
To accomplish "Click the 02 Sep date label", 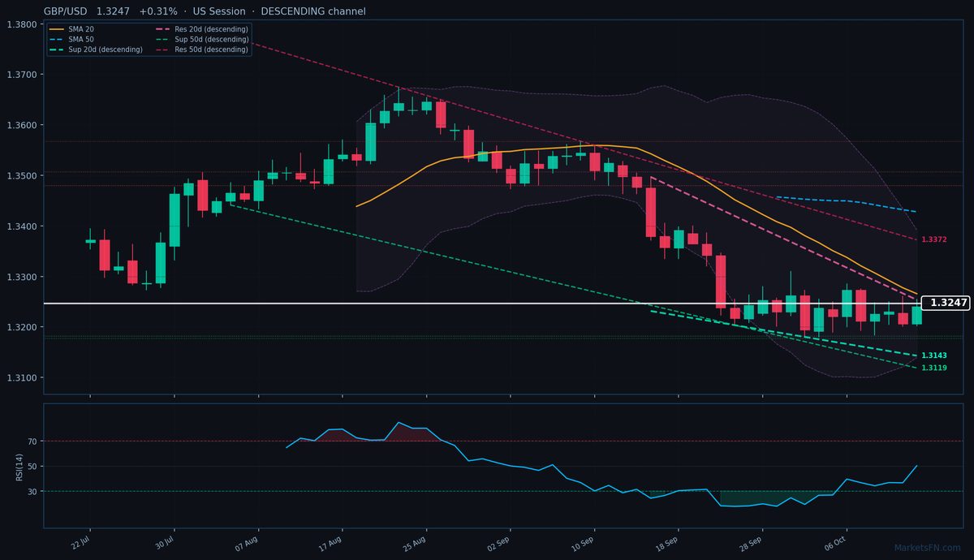I will pyautogui.click(x=500, y=543).
